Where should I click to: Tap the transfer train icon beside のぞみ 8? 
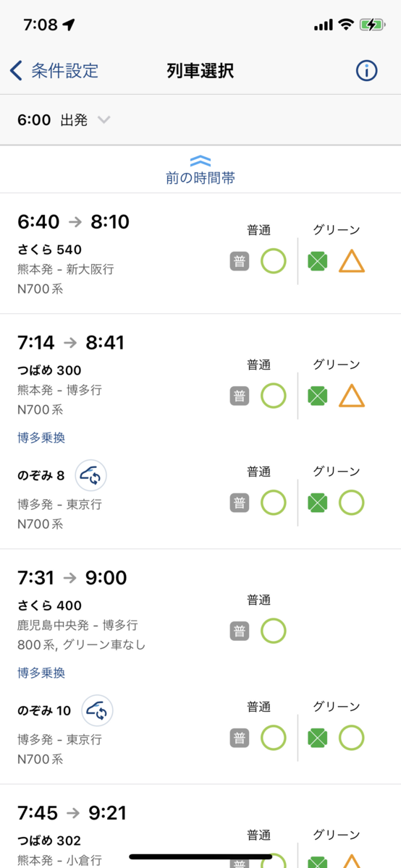[92, 475]
